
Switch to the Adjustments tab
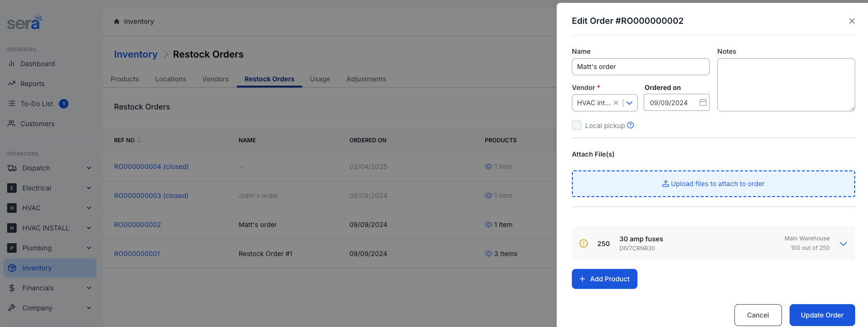pos(366,79)
